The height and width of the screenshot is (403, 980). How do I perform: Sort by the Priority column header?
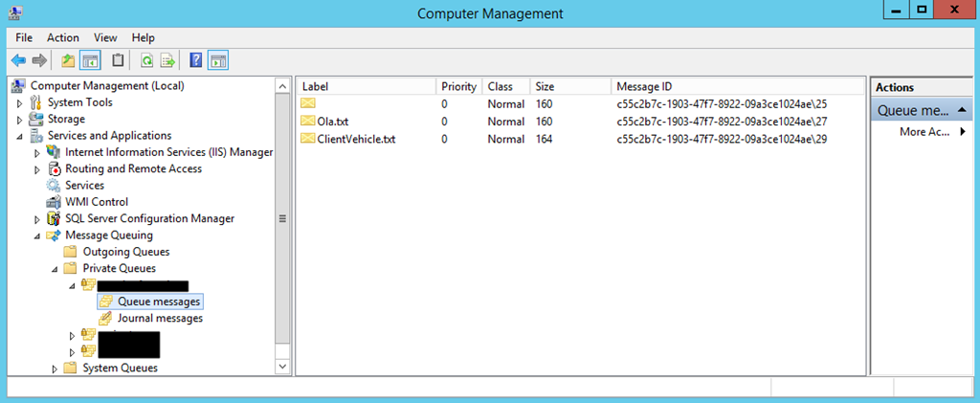(x=458, y=86)
